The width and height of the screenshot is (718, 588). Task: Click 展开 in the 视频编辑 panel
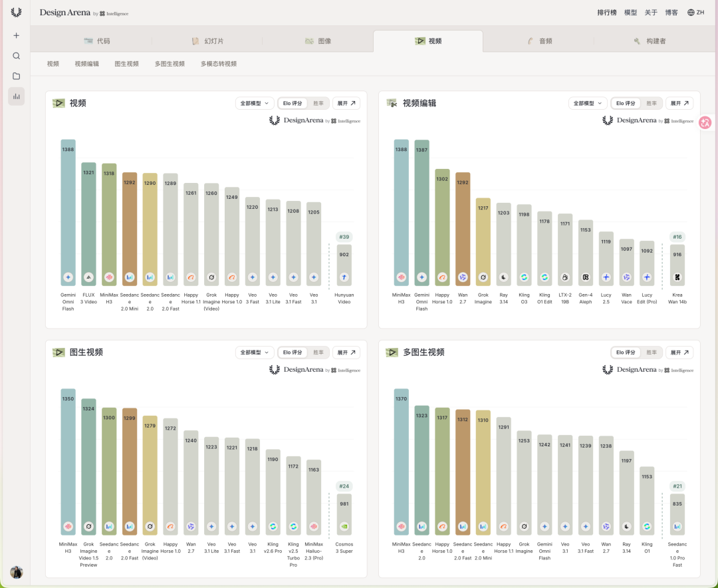point(679,104)
